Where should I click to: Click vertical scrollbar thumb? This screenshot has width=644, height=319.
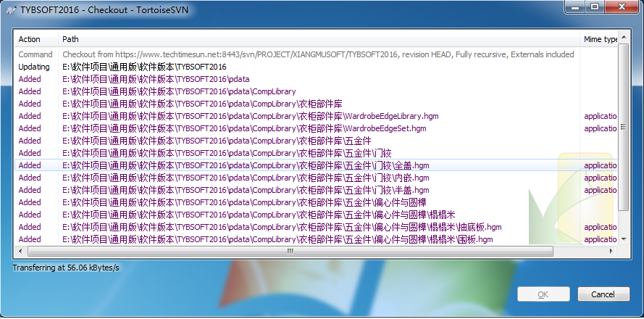click(x=624, y=127)
